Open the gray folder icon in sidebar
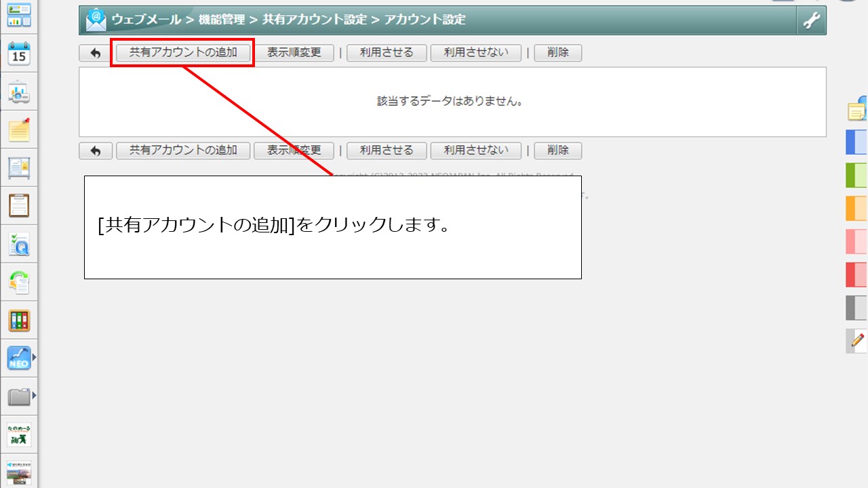The image size is (868, 488). 19,396
